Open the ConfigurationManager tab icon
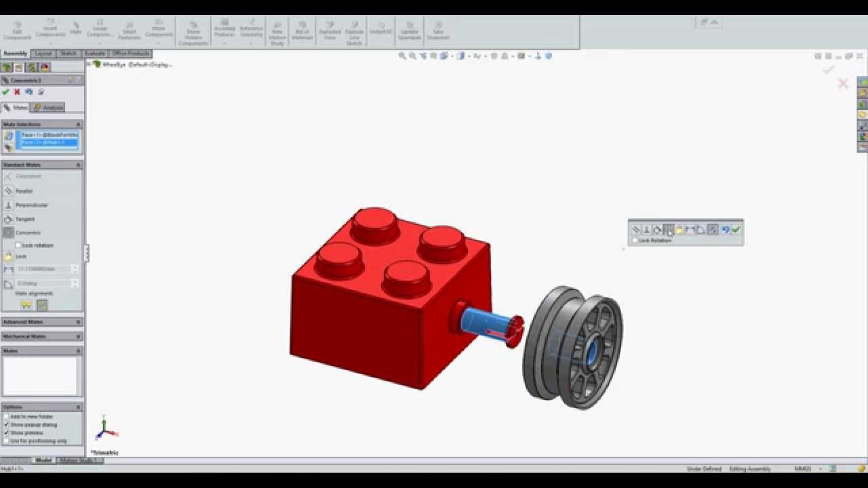Image resolution: width=868 pixels, height=488 pixels. click(x=32, y=67)
